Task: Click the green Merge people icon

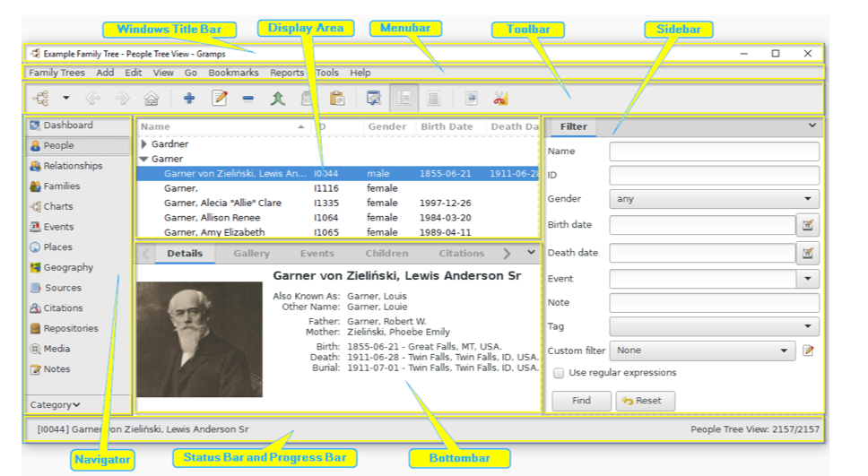Action: pyautogui.click(x=277, y=99)
